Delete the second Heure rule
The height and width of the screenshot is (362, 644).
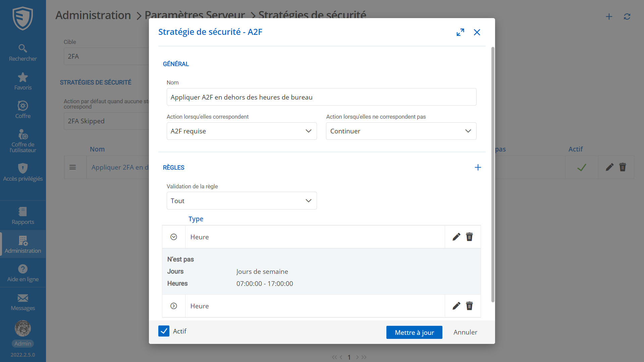pos(470,306)
